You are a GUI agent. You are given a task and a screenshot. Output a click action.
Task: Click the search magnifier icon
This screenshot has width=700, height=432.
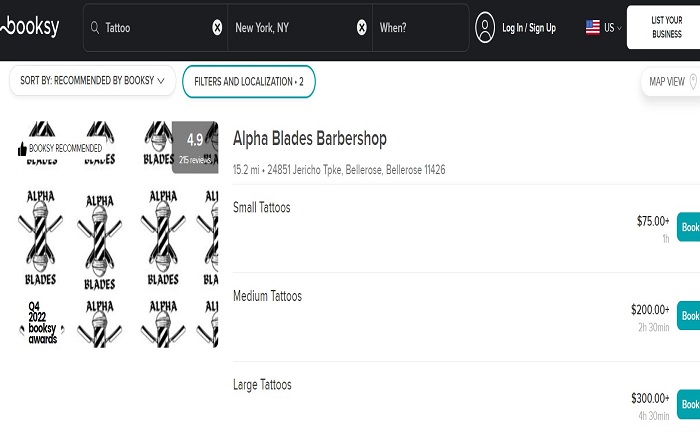pyautogui.click(x=95, y=28)
